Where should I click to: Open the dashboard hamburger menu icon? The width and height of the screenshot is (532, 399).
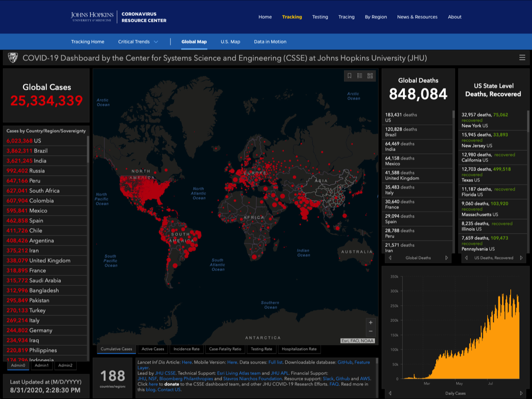tap(522, 58)
